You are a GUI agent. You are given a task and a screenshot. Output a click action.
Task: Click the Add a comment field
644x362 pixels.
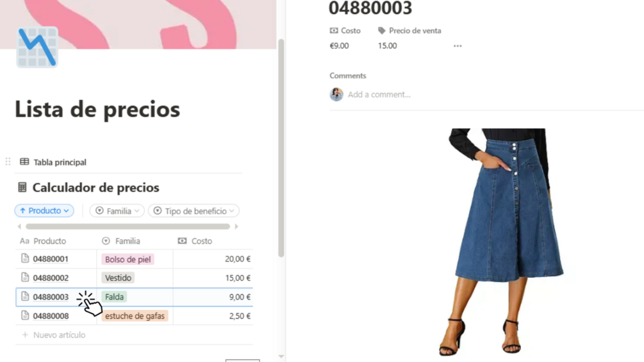pos(379,94)
